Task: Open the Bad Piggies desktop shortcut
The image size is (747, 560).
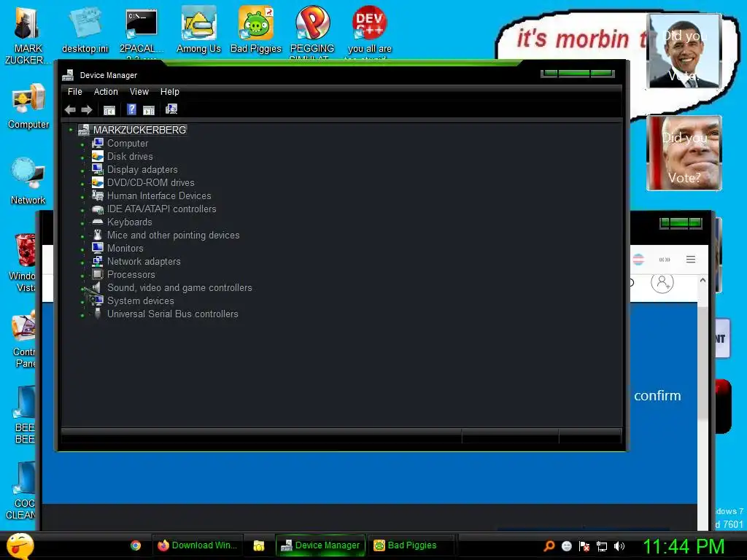Action: tap(256, 29)
